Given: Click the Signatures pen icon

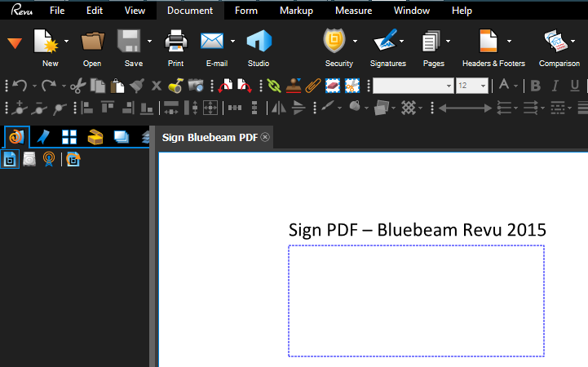Looking at the screenshot, I should (x=385, y=40).
